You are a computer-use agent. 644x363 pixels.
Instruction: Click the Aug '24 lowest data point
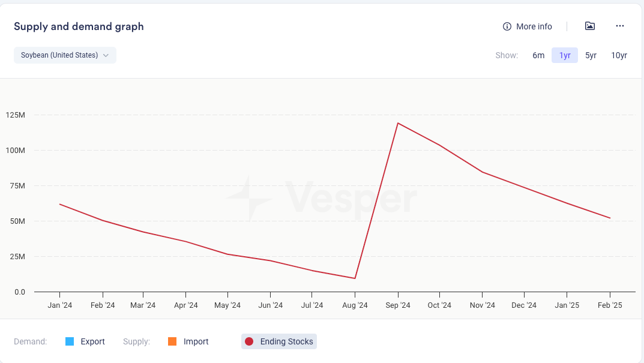355,278
